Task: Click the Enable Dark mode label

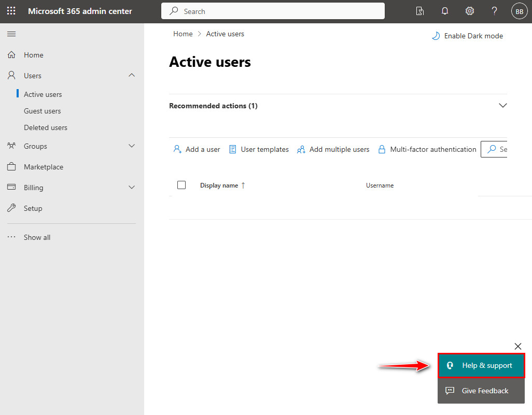Action: point(473,36)
